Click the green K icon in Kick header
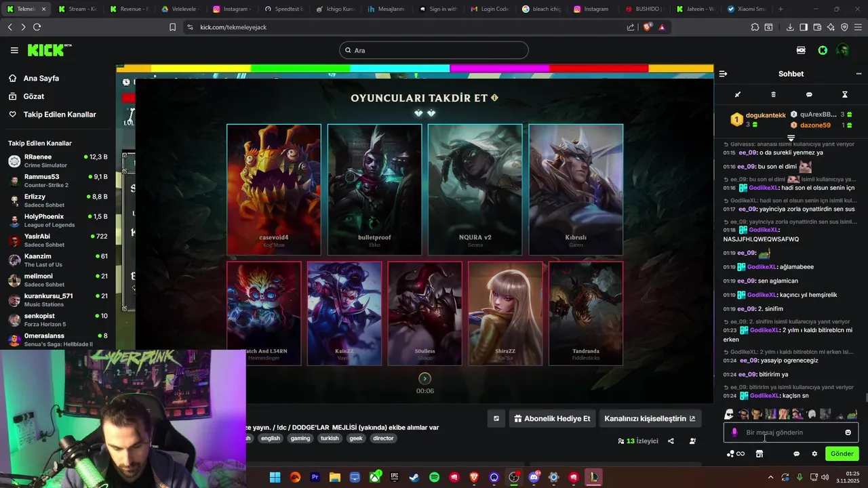Screen dimensions: 868x488 pyautogui.click(x=823, y=50)
